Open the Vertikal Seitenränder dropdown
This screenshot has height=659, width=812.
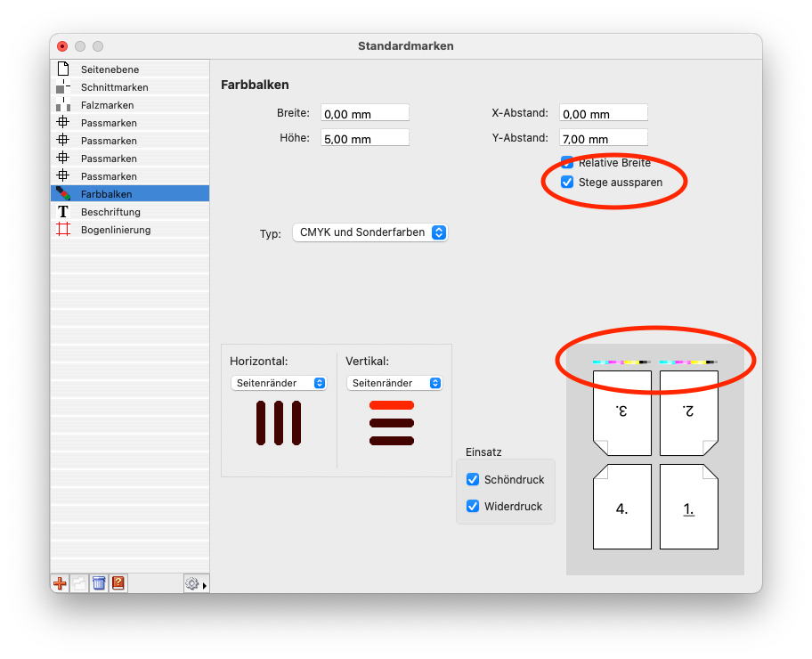[x=394, y=383]
